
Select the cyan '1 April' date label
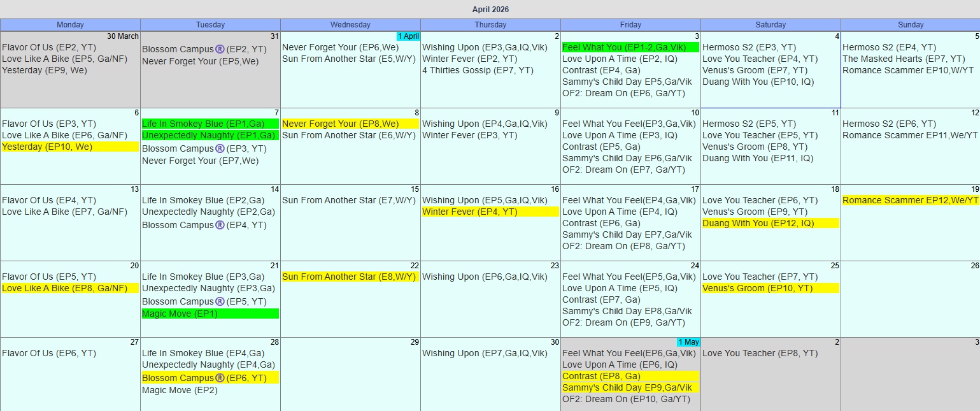pyautogui.click(x=408, y=36)
